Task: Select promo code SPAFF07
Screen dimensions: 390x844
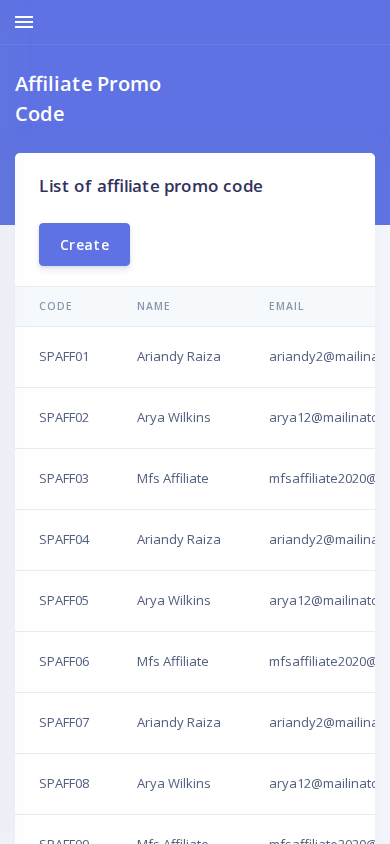Action: click(64, 722)
